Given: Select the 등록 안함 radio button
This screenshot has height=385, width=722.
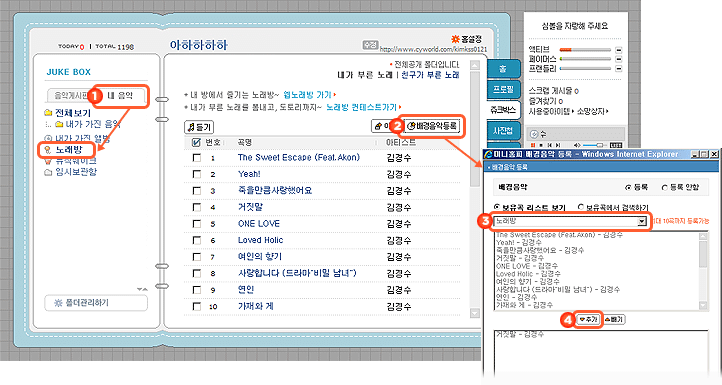Looking at the screenshot, I should [664, 187].
